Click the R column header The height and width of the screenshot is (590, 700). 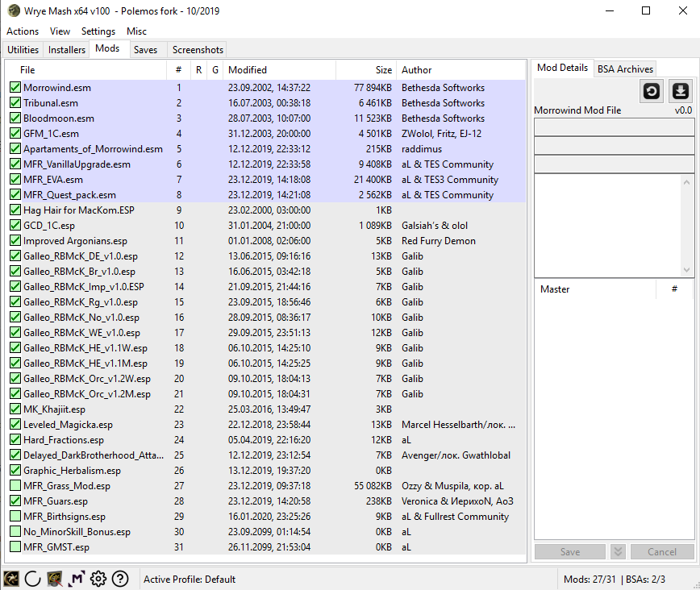[x=198, y=70]
